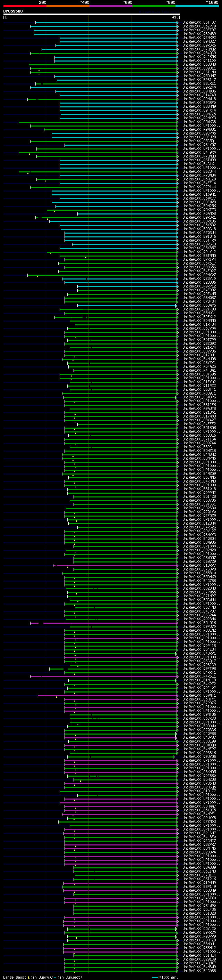222x980 pixels.
Task: Select hit label UniRef100_Q9FXT4
Action: [x=199, y=110]
